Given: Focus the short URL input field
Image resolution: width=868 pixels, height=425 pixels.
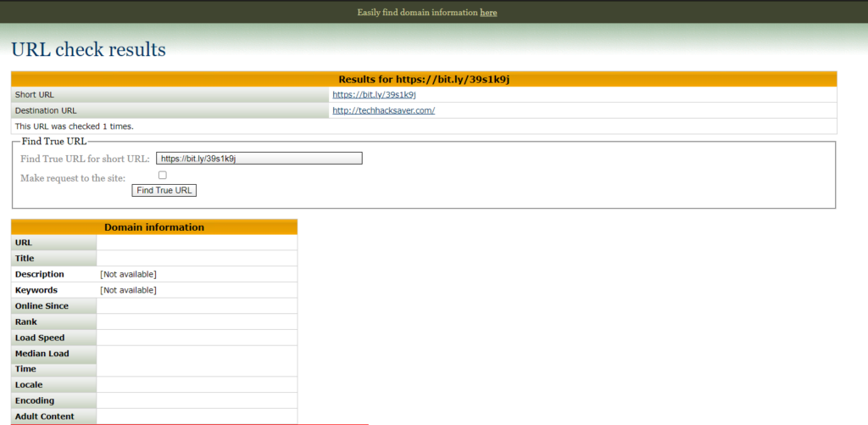Looking at the screenshot, I should click(x=259, y=159).
